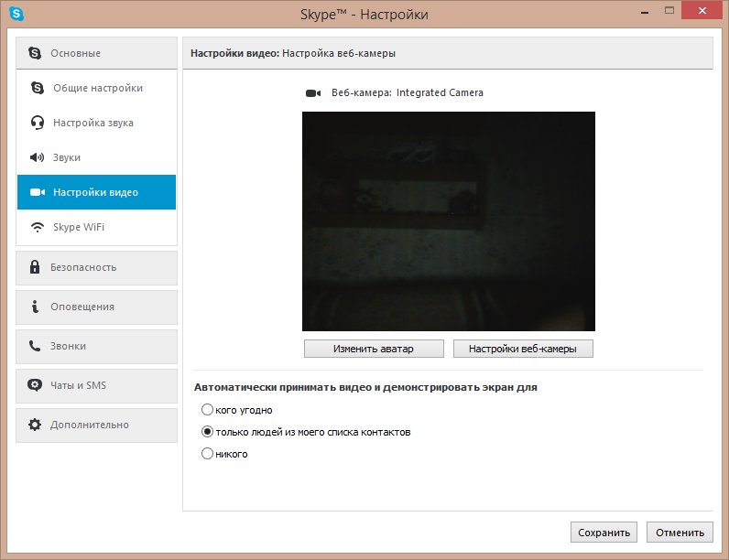Screen dimensions: 729x560
Task: Open the Звуки settings page
Action: 97,157
